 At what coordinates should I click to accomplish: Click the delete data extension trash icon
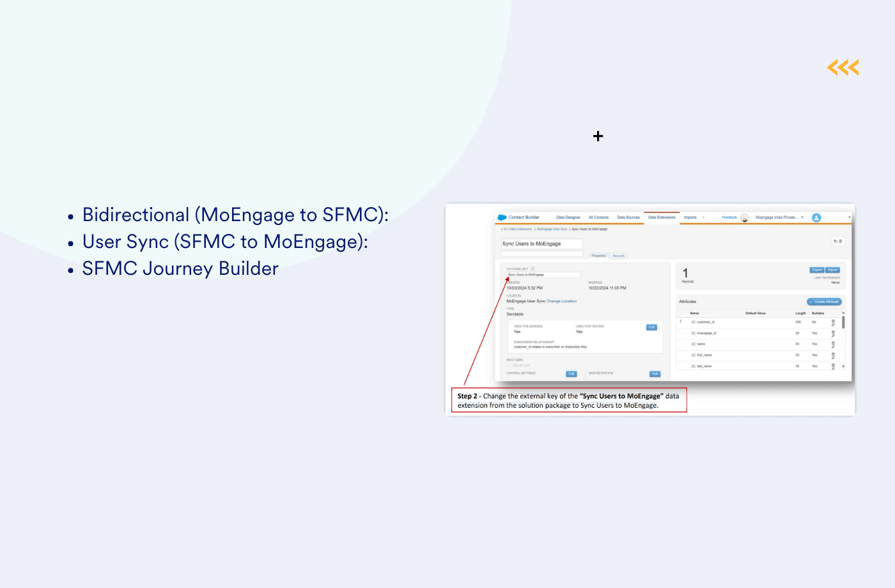[841, 241]
